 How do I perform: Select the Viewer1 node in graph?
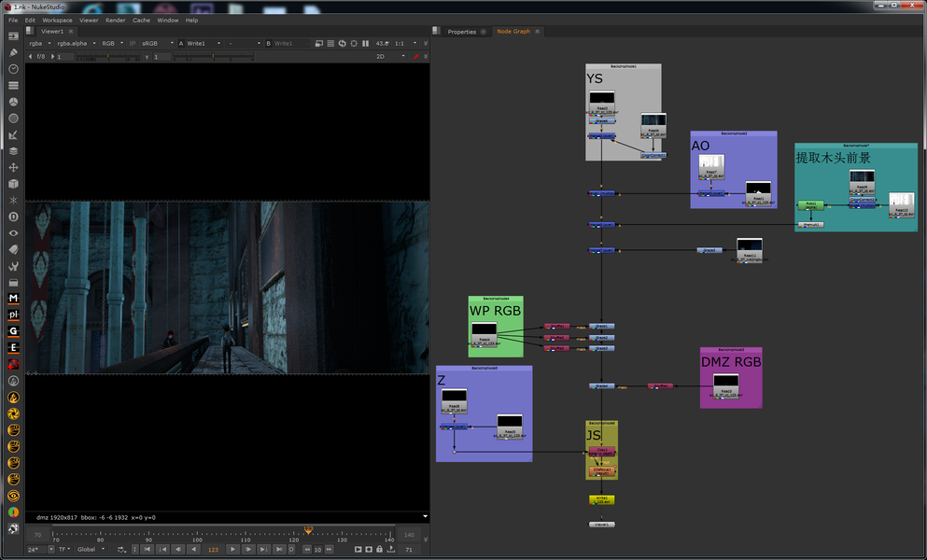click(x=602, y=524)
